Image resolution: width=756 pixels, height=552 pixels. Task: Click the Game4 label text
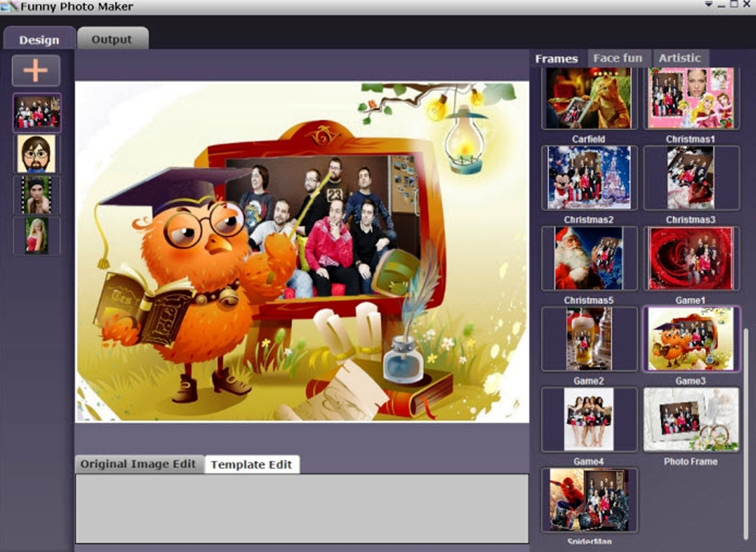[589, 462]
